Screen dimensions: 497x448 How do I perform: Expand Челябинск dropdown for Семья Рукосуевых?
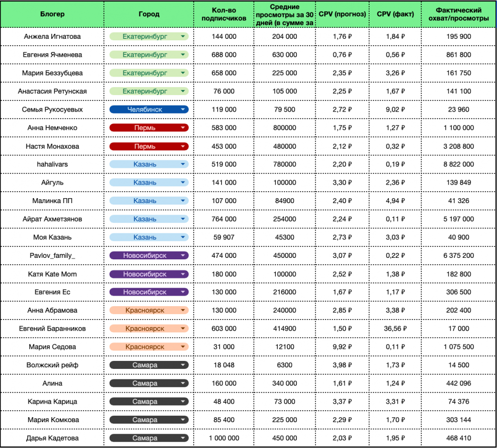click(x=183, y=110)
